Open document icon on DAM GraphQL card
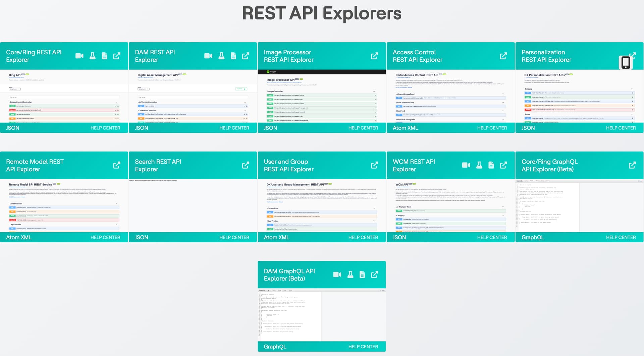Image resolution: width=644 pixels, height=356 pixels. pyautogui.click(x=362, y=275)
